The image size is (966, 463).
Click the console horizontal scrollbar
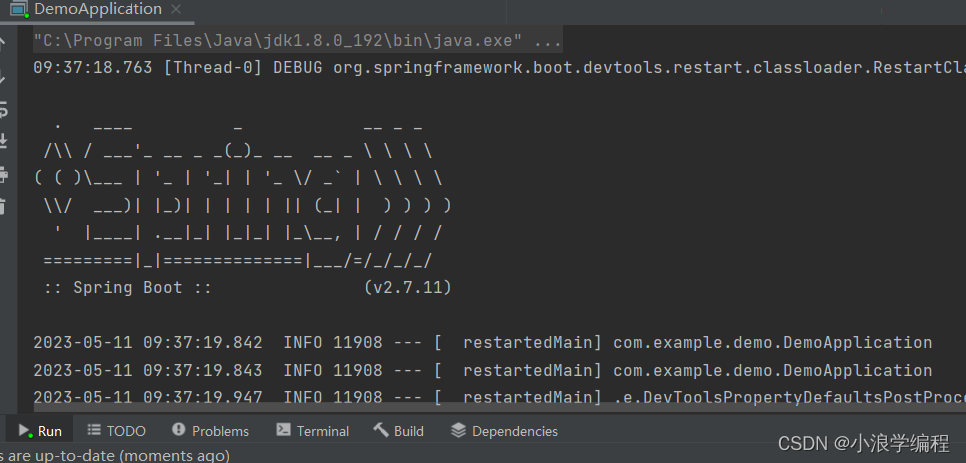coord(499,408)
